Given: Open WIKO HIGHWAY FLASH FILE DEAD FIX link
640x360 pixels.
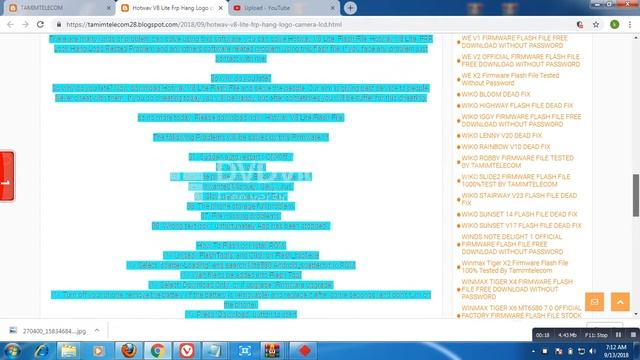Looking at the screenshot, I should [517, 105].
